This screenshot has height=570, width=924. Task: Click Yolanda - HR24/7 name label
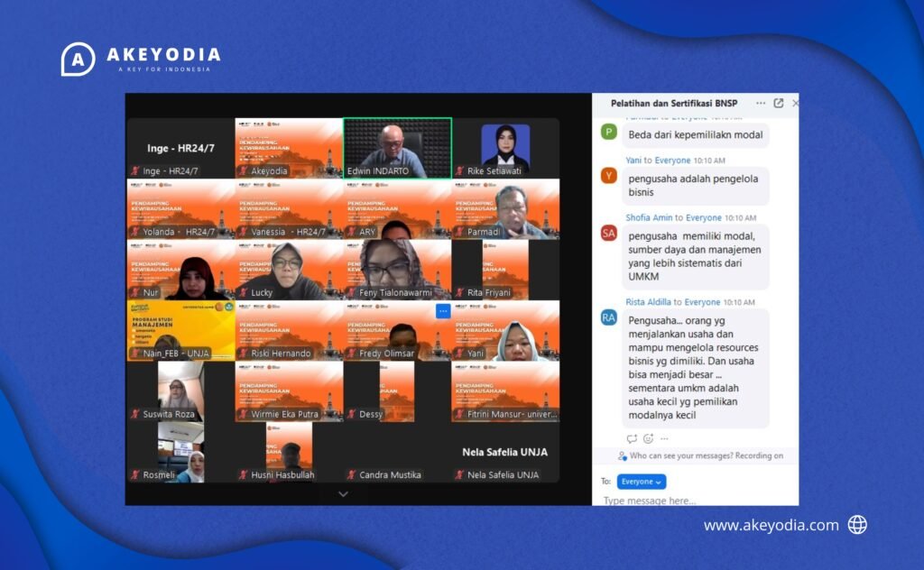[180, 232]
